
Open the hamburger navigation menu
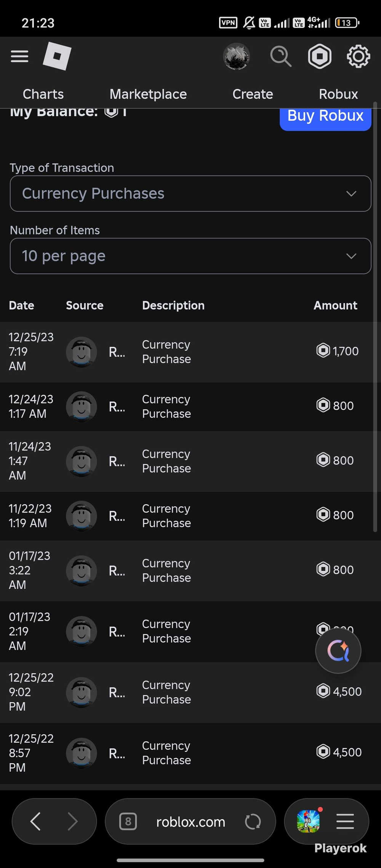coord(19,56)
